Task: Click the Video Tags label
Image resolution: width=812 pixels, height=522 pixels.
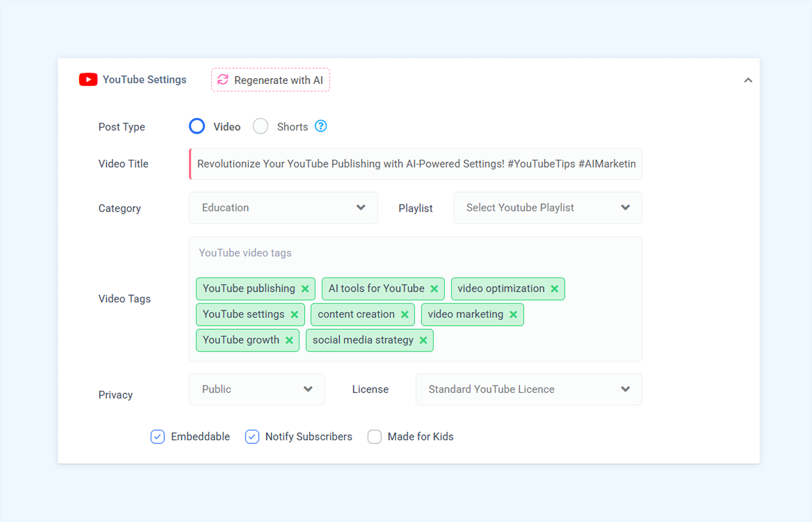Action: 125,299
